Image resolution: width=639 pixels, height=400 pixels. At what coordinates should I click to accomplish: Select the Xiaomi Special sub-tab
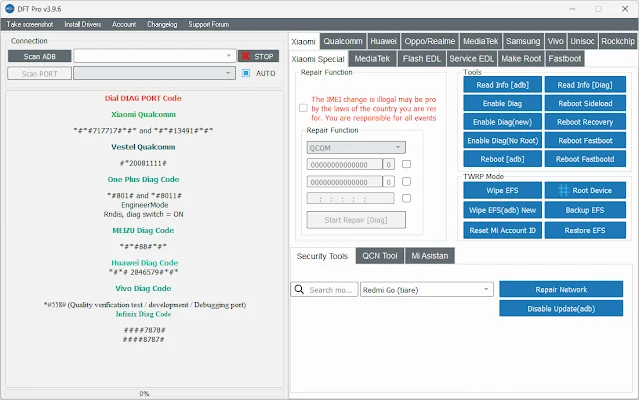pos(318,59)
